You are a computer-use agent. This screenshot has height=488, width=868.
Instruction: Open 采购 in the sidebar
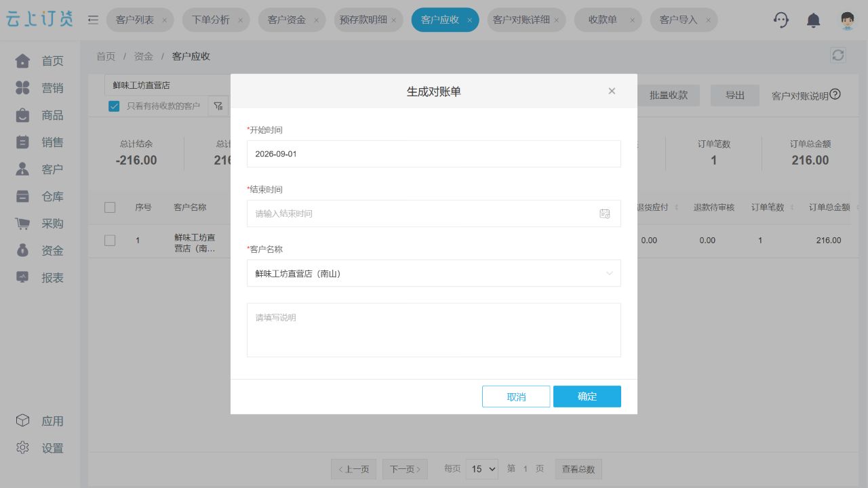point(40,224)
